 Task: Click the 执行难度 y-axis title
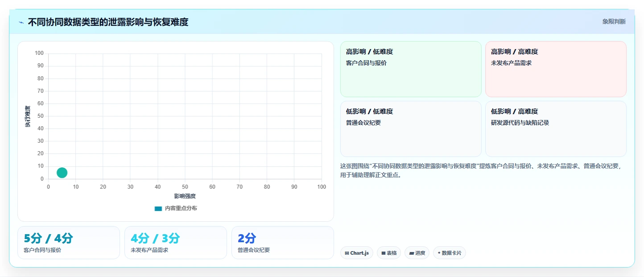28,116
